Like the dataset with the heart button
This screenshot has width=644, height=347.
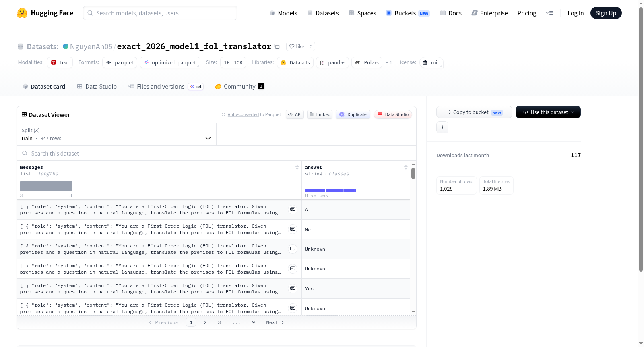[x=297, y=46]
